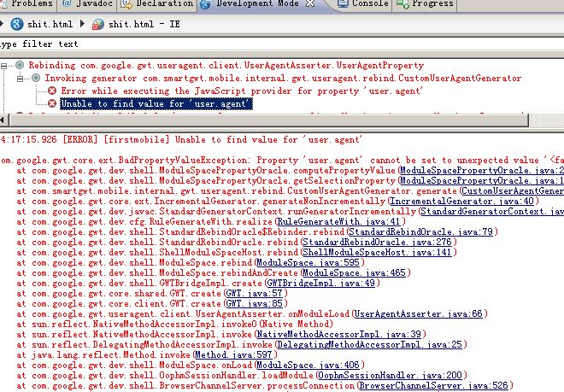The image size is (564, 392).
Task: Click the Chrome icon next to shit.html
Action: 16,24
